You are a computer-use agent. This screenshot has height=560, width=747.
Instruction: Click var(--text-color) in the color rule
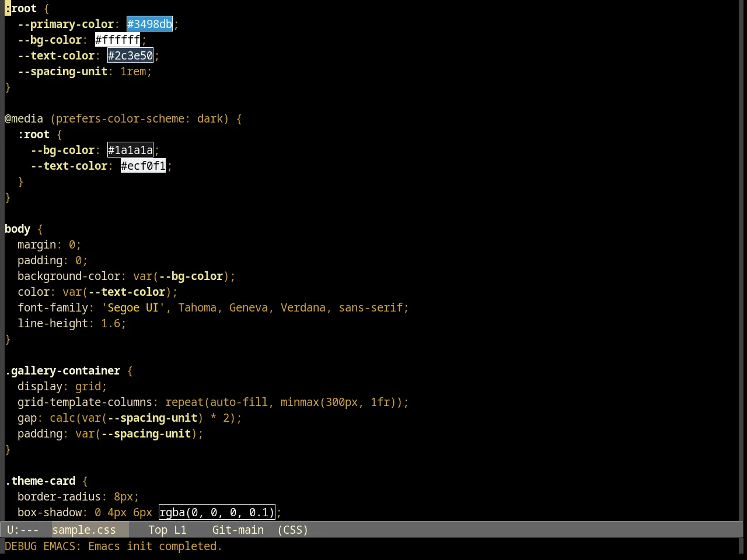pyautogui.click(x=117, y=292)
